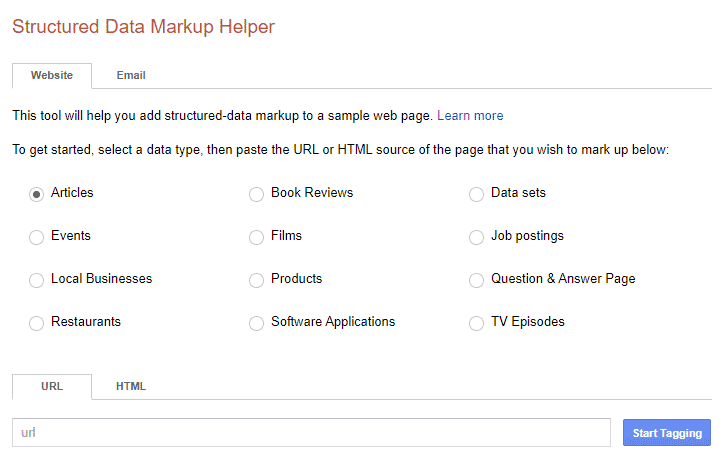Select the Films radio button
This screenshot has width=728, height=465.
(x=256, y=237)
